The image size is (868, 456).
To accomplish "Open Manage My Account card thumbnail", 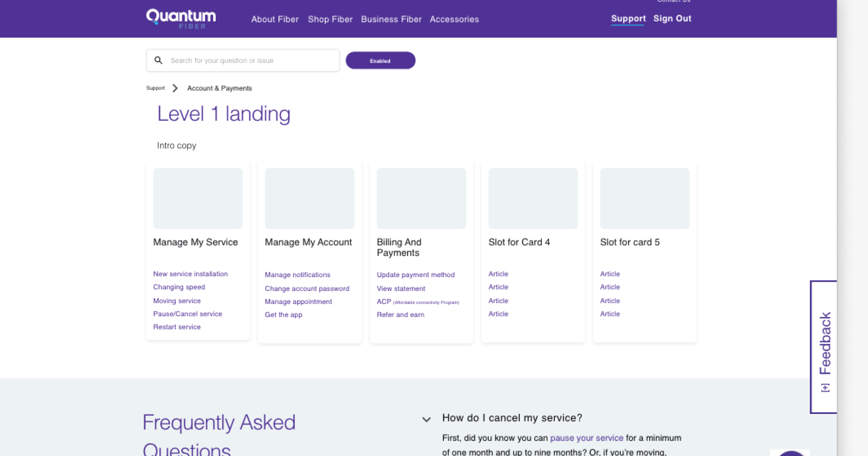I will (310, 198).
